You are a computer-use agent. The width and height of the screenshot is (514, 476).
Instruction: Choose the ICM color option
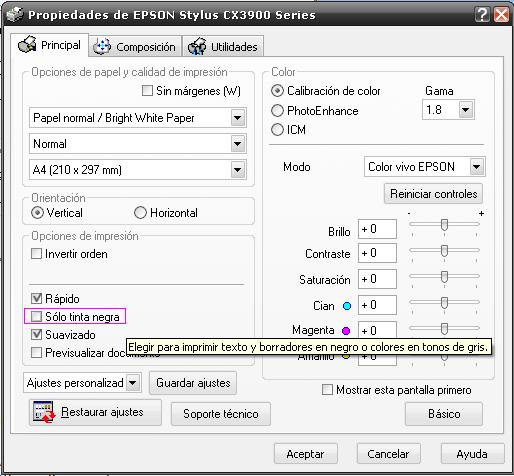click(x=277, y=130)
